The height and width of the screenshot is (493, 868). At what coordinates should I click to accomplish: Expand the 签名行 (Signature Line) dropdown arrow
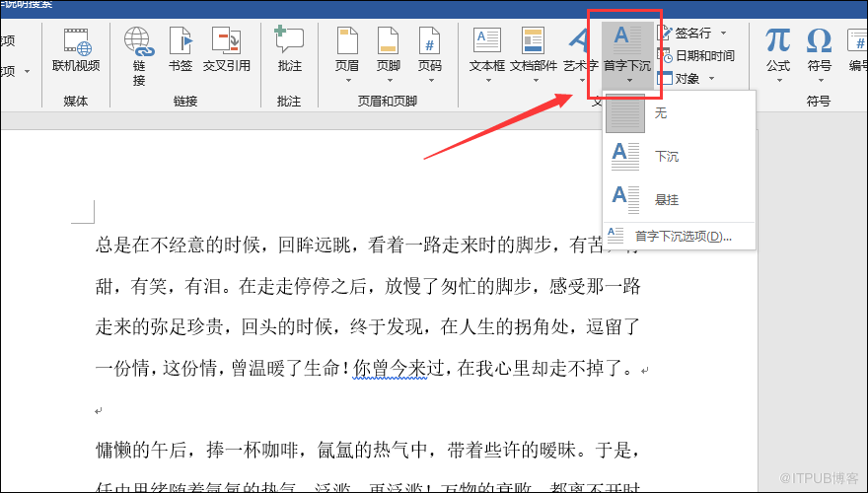coord(723,34)
